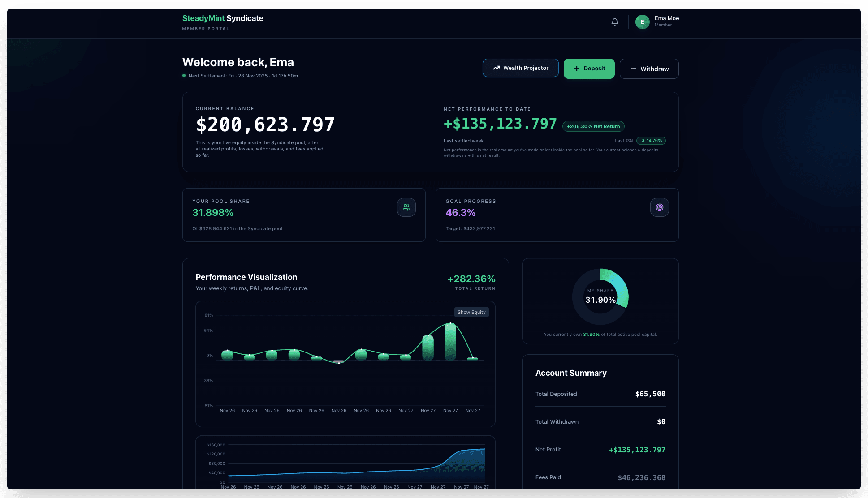Expand the Account Summary panel
Viewport: 868px width, 498px height.
571,373
